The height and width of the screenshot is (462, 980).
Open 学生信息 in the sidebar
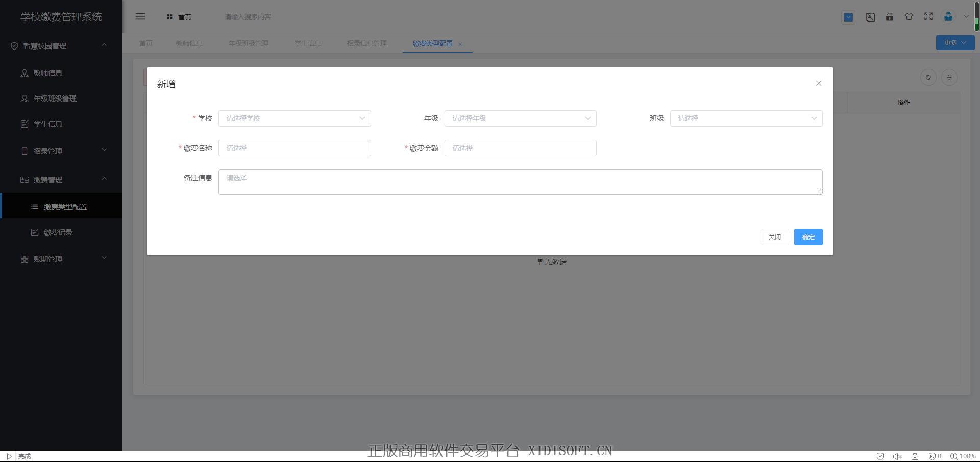61,124
